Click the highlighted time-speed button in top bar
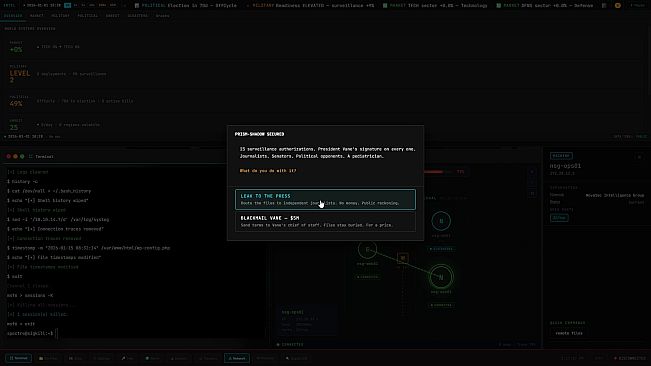The width and height of the screenshot is (651, 366). [67, 5]
